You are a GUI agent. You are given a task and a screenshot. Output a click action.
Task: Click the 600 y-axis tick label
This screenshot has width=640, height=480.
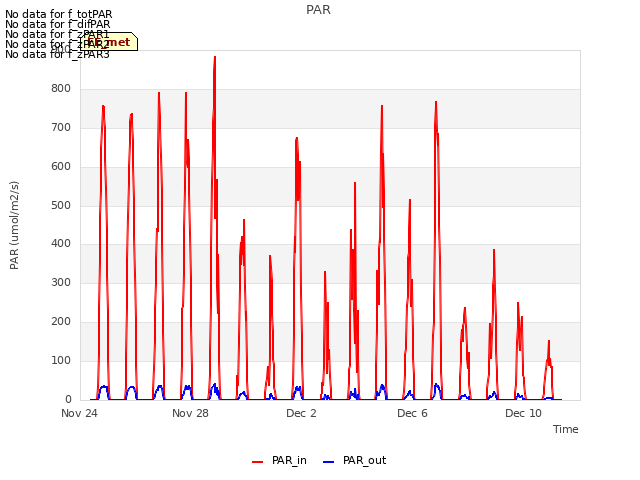(61, 167)
